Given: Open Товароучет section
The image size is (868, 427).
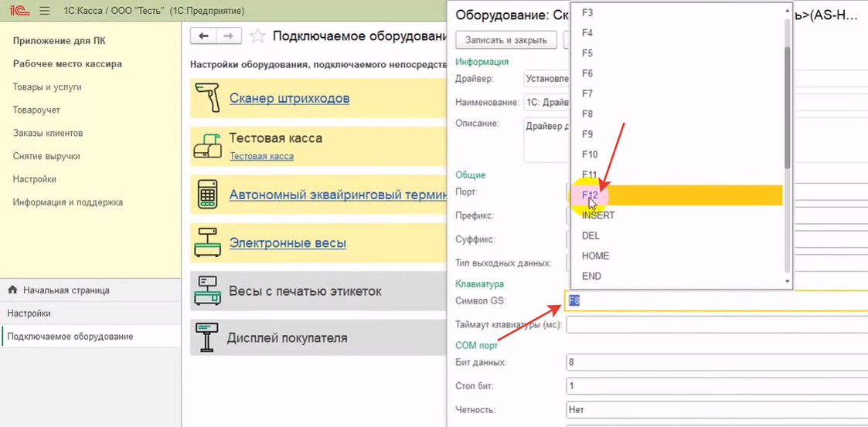Looking at the screenshot, I should pyautogui.click(x=36, y=110).
